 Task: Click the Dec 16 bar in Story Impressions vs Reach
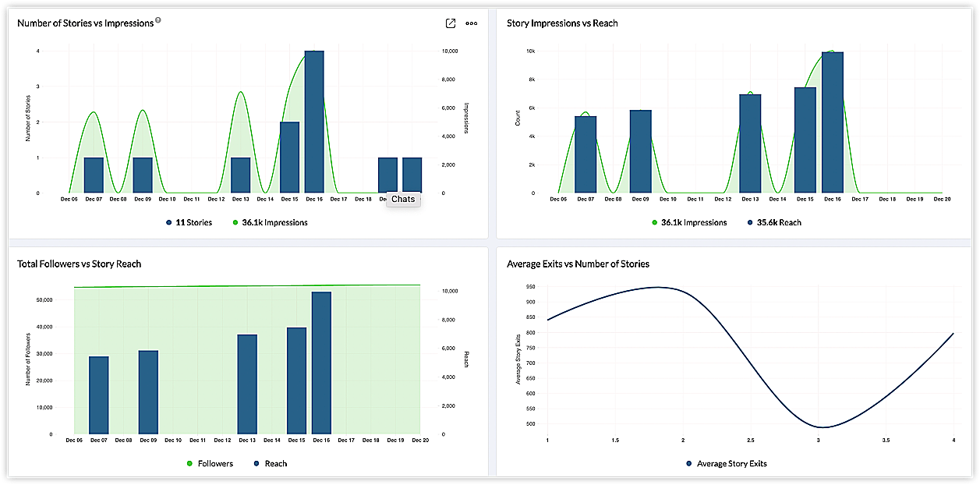pos(833,122)
